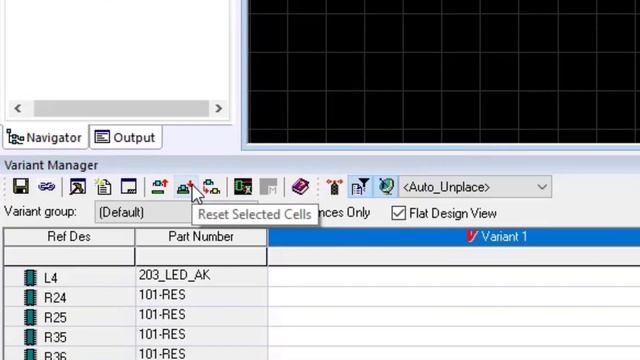Click the document report icon with star
Image resolution: width=640 pixels, height=360 pixels.
[x=103, y=187]
